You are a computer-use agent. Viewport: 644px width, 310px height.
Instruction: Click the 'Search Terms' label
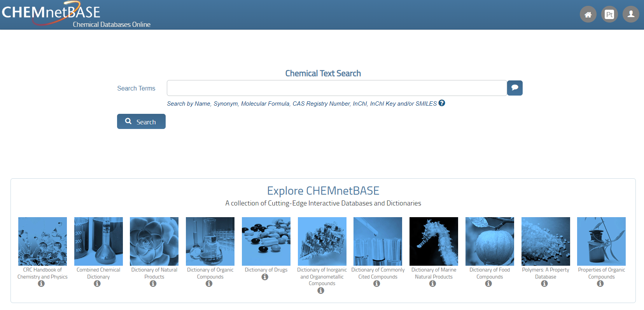[136, 88]
